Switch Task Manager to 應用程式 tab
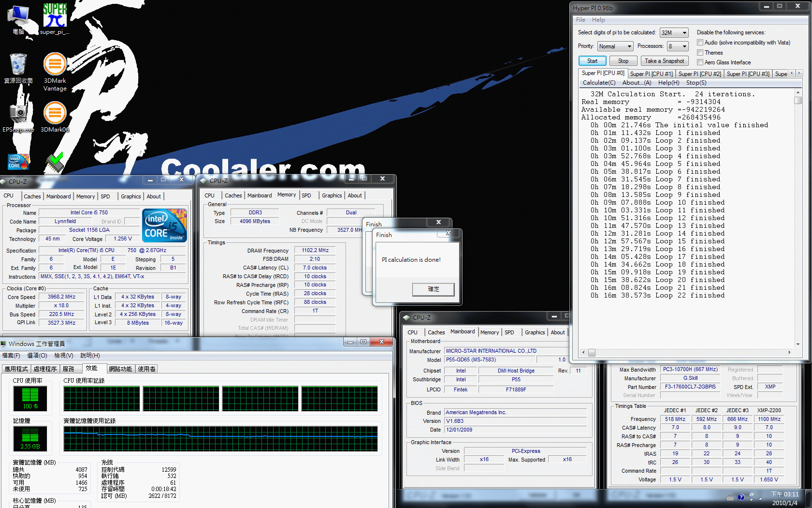Screen dimensions: 812x508 pyautogui.click(x=16, y=369)
